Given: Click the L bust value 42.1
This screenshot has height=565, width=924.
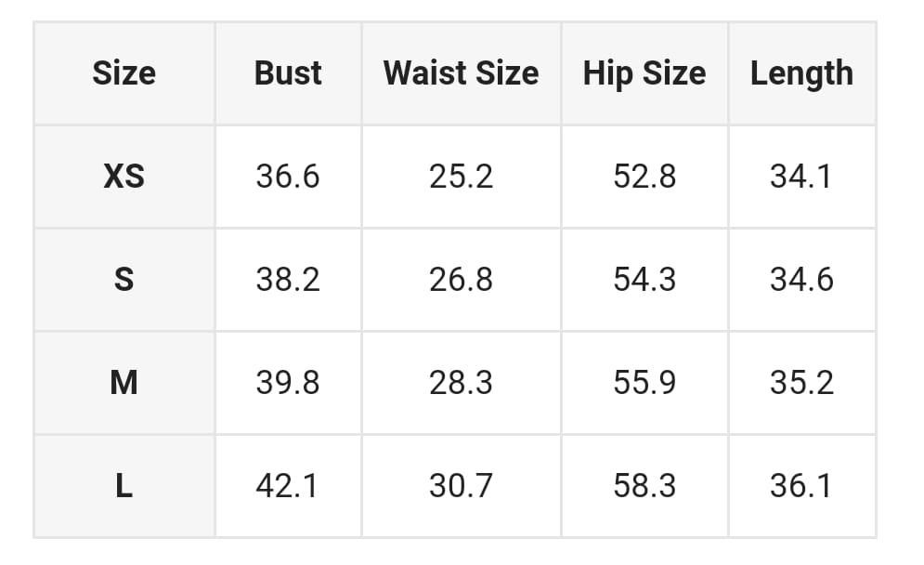Looking at the screenshot, I should click(288, 485).
